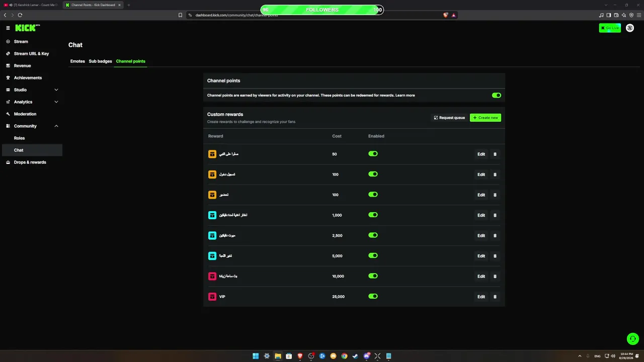Screen dimensions: 644x362
Task: Open the browser main menu
Action: coord(639,15)
